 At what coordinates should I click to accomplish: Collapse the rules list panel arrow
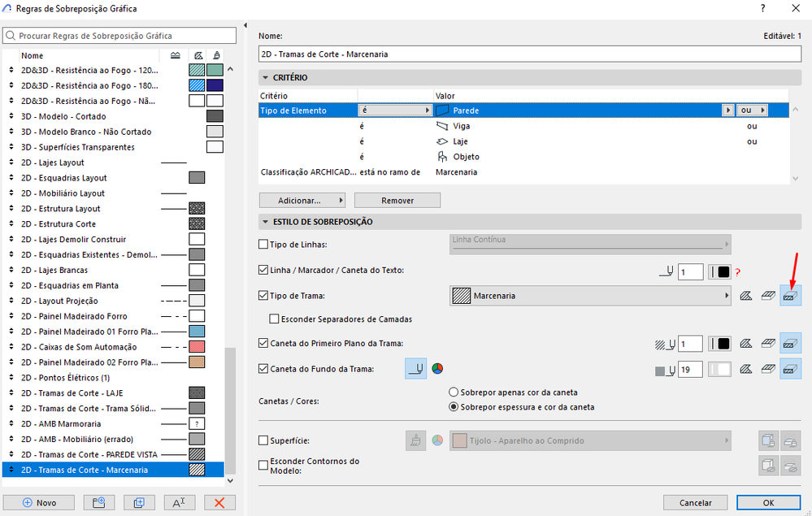tap(245, 25)
